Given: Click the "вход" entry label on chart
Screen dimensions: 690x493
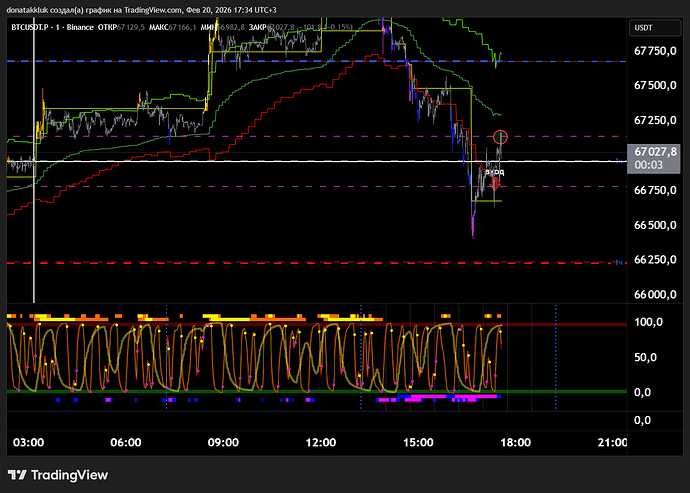Looking at the screenshot, I should pos(494,172).
